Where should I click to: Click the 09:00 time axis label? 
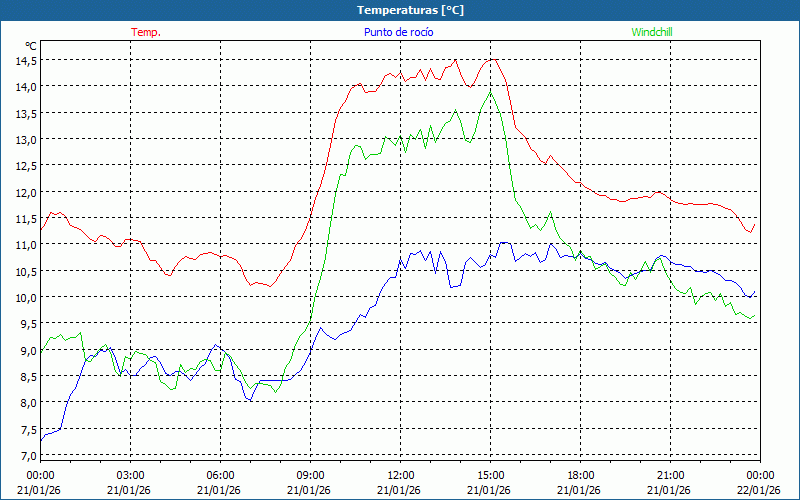(310, 475)
